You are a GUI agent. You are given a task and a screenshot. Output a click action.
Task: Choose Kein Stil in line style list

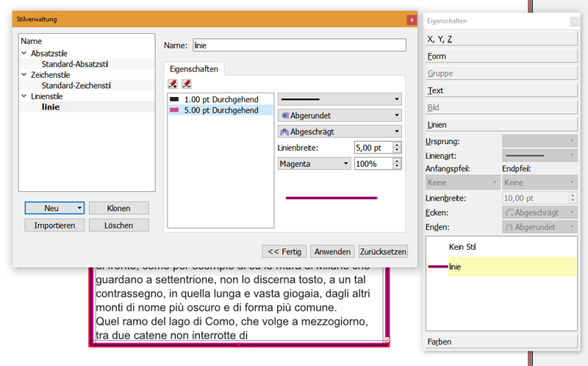click(463, 247)
